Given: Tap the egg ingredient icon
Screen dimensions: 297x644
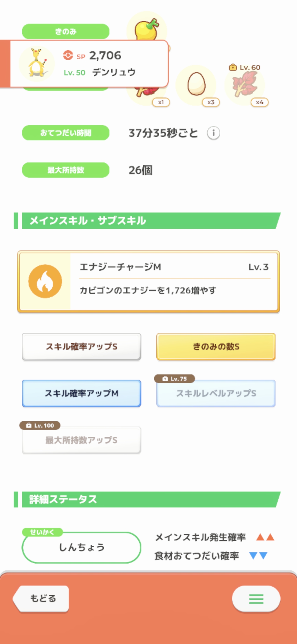Looking at the screenshot, I should click(196, 84).
